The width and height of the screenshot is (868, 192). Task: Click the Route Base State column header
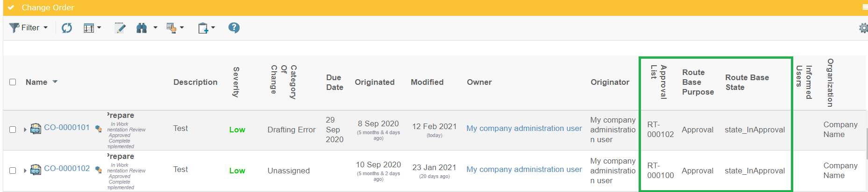747,82
